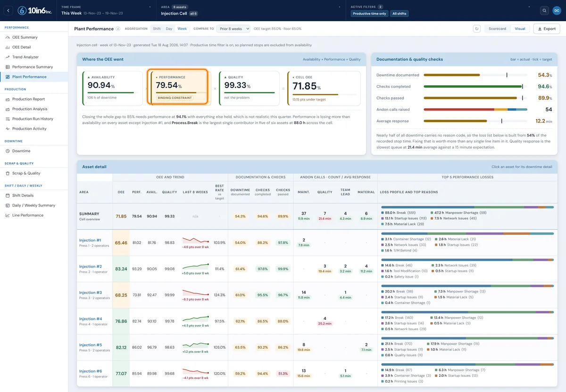Click the Production Report sidebar icon
The height and width of the screenshot is (392, 566).
tap(8, 99)
